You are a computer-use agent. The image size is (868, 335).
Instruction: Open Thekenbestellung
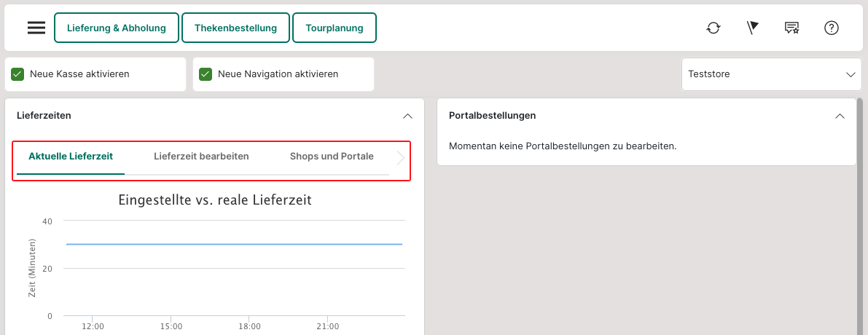click(x=235, y=28)
